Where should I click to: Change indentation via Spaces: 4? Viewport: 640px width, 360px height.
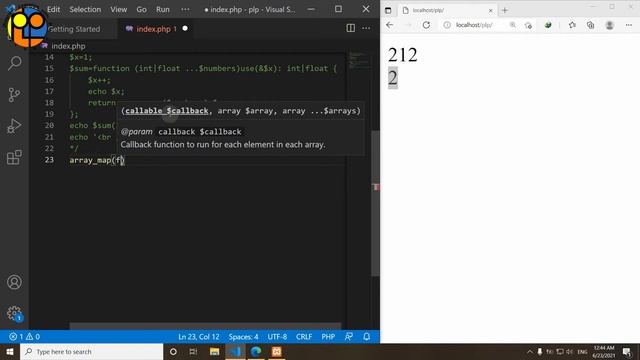tap(243, 337)
